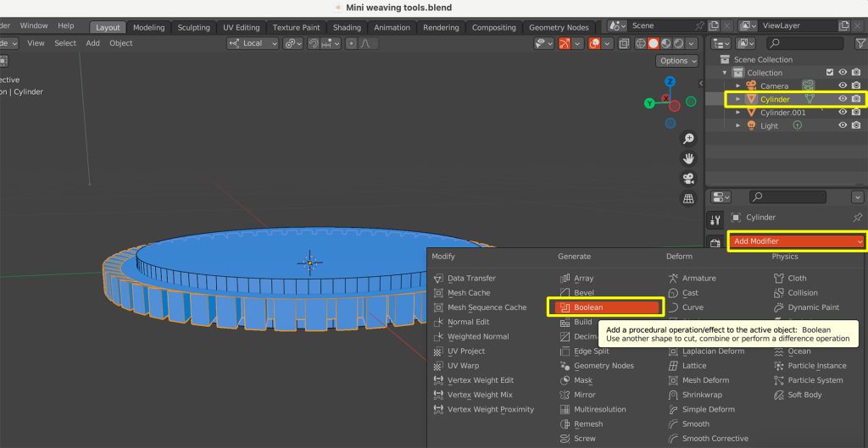Switch to the UV Editing workspace tab

[242, 27]
